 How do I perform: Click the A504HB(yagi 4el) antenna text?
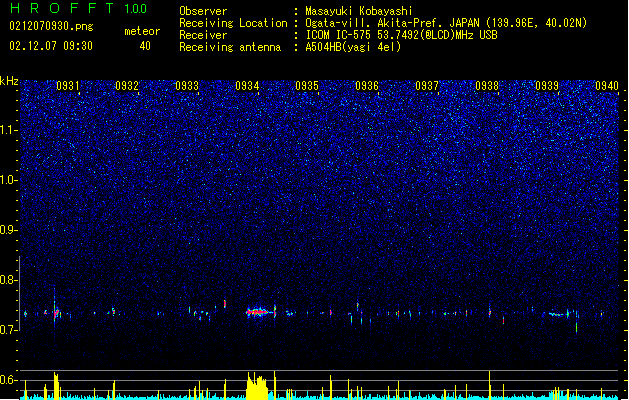pos(353,47)
